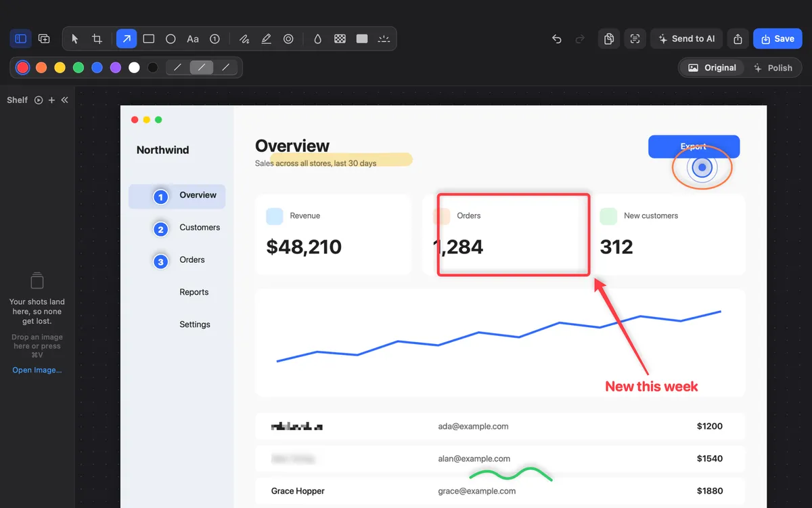Screen dimensions: 812x508
Task: Select the solid redaction block tool
Action: point(362,39)
